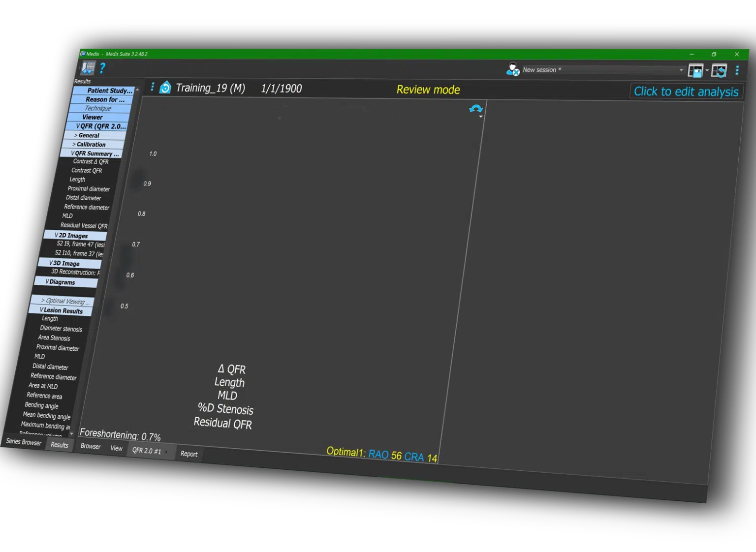This screenshot has height=552, width=756.
Task: Click the blue house icon beside Training_19
Action: [x=165, y=88]
